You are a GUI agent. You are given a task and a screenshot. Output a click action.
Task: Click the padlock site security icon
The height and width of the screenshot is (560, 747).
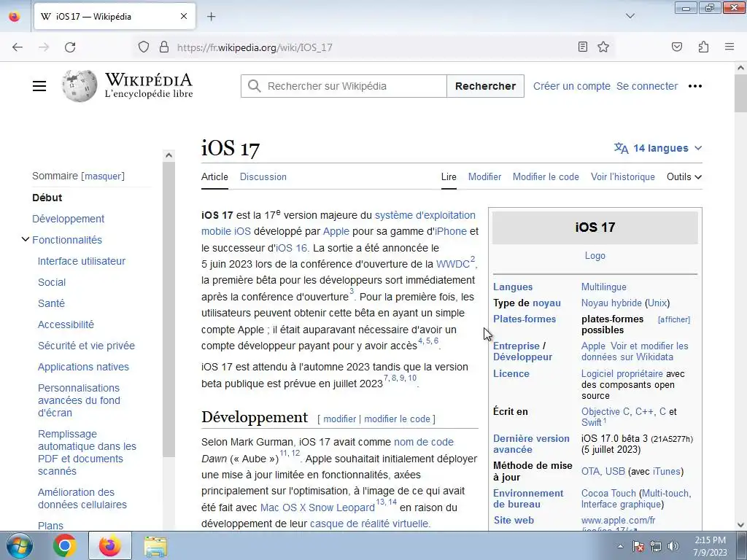coord(164,47)
